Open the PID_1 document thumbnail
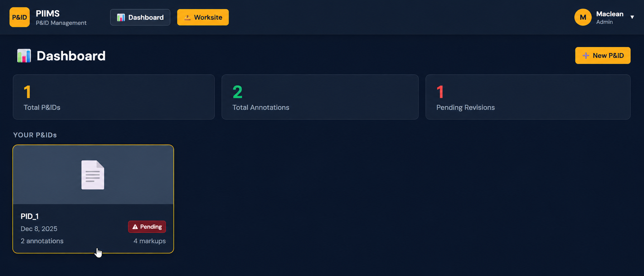Image resolution: width=644 pixels, height=276 pixels. (93, 175)
